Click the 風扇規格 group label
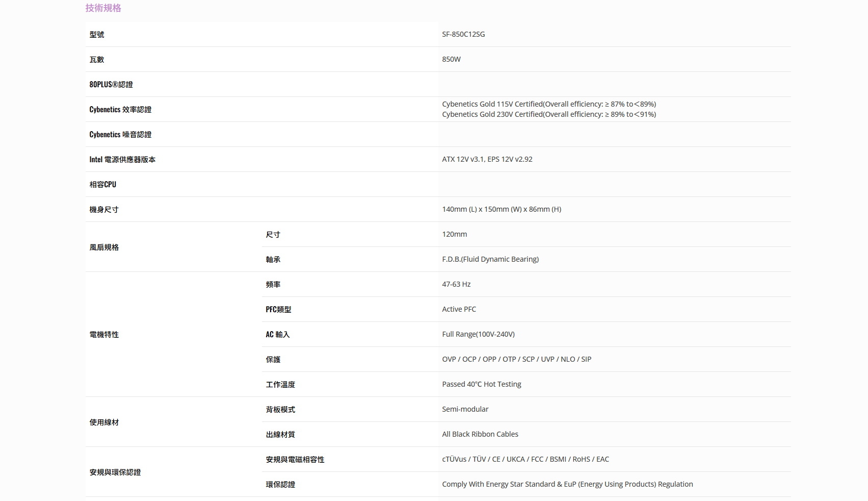Screen dimensions: 868x501 tap(104, 247)
